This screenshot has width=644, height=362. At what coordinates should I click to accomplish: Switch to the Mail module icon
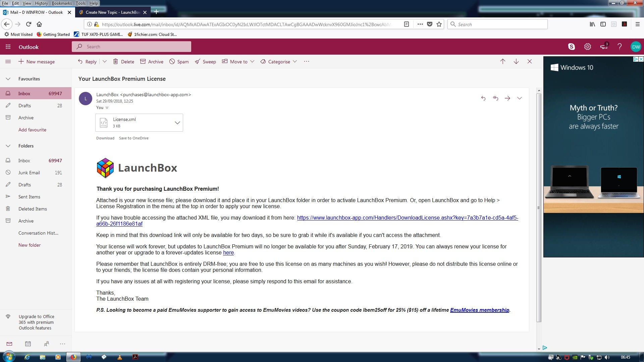tap(9, 344)
